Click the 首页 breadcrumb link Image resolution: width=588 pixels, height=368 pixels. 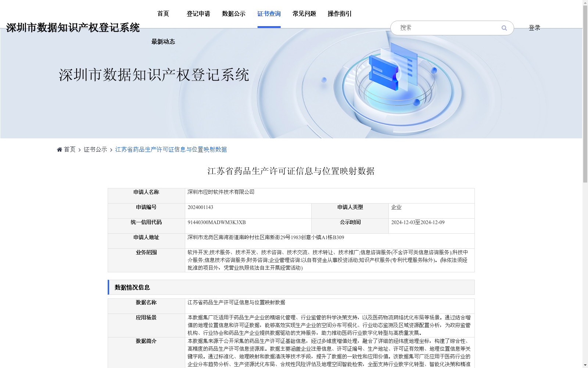(x=70, y=149)
